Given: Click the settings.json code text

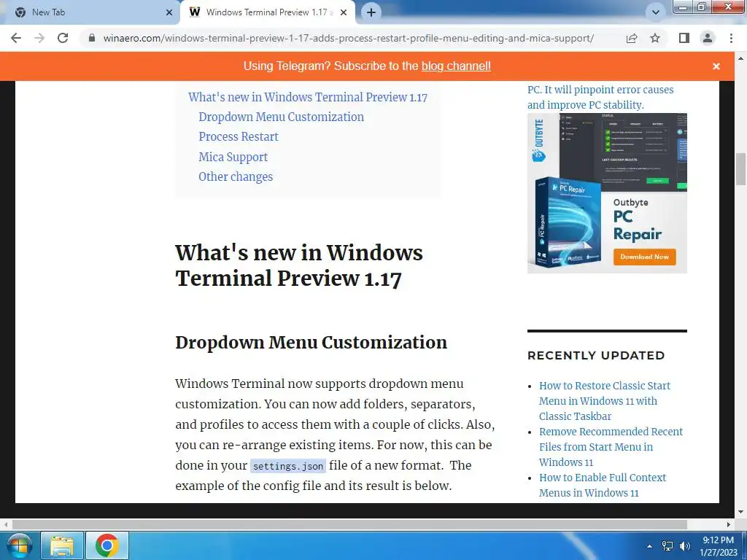Looking at the screenshot, I should pyautogui.click(x=287, y=466).
